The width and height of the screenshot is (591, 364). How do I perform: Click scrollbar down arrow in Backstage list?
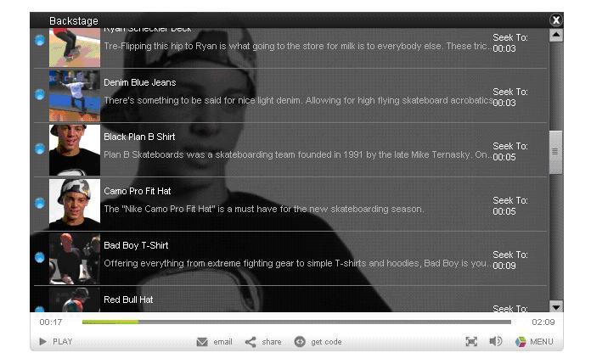555,306
